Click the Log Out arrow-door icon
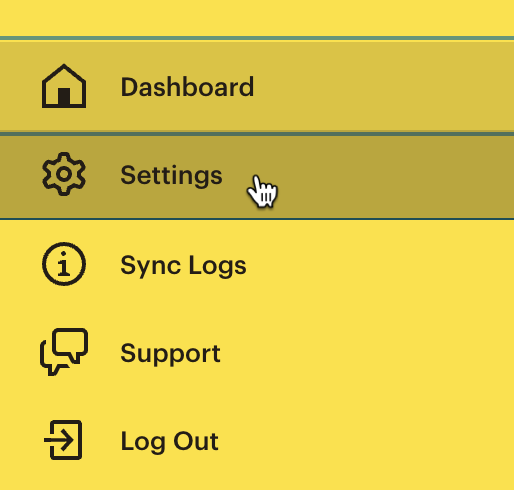 coord(63,440)
